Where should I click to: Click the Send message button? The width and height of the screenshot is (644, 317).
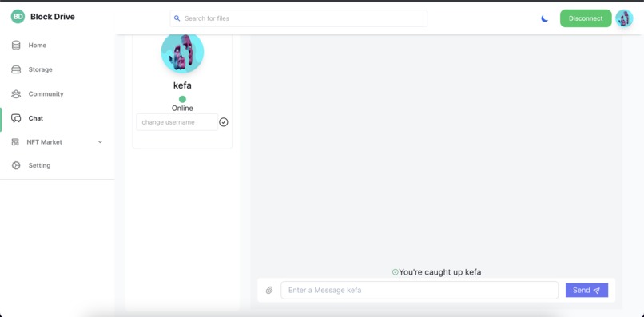pyautogui.click(x=586, y=291)
